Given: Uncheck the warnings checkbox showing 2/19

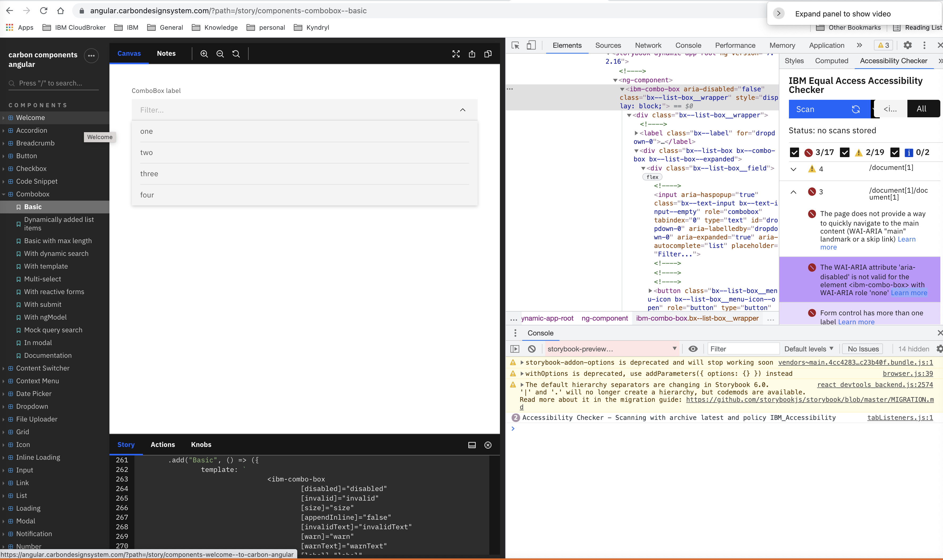Looking at the screenshot, I should pos(845,152).
